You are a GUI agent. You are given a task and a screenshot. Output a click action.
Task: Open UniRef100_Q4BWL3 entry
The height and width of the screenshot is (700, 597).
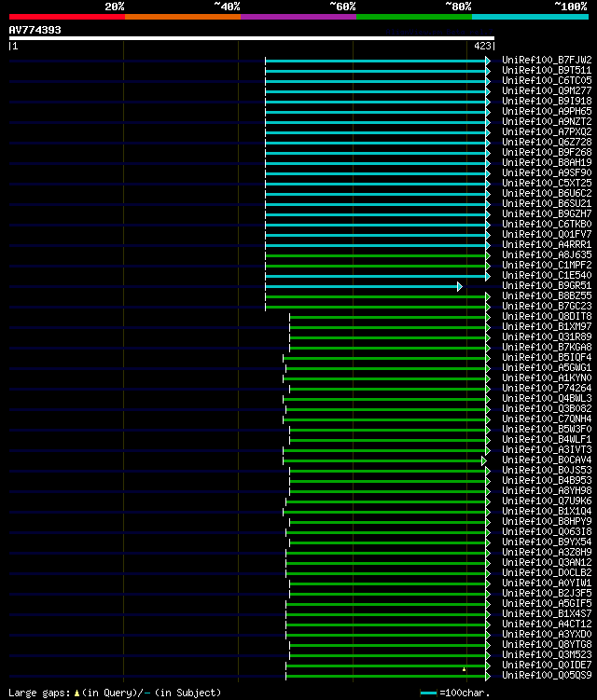pos(547,399)
